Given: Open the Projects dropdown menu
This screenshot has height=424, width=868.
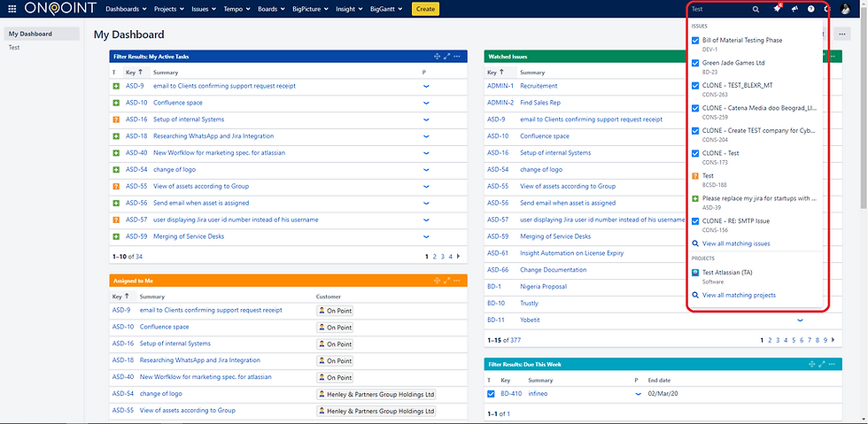Looking at the screenshot, I should coord(169,9).
